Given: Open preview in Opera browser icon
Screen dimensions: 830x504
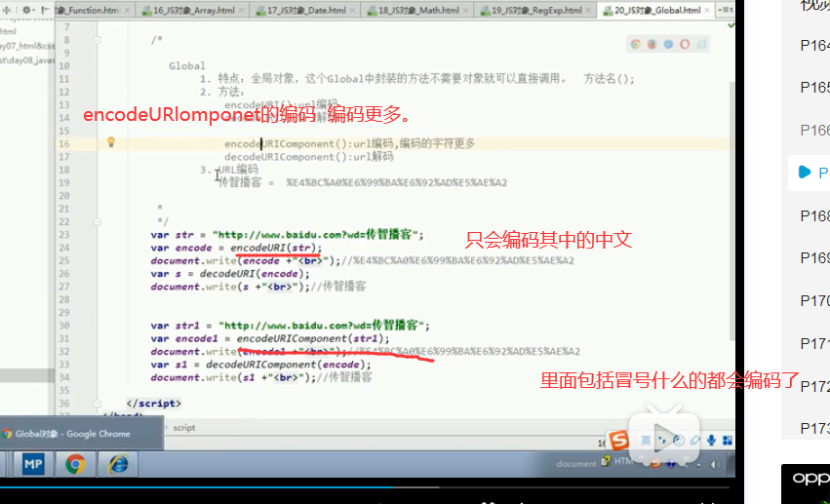Looking at the screenshot, I should pos(685,45).
